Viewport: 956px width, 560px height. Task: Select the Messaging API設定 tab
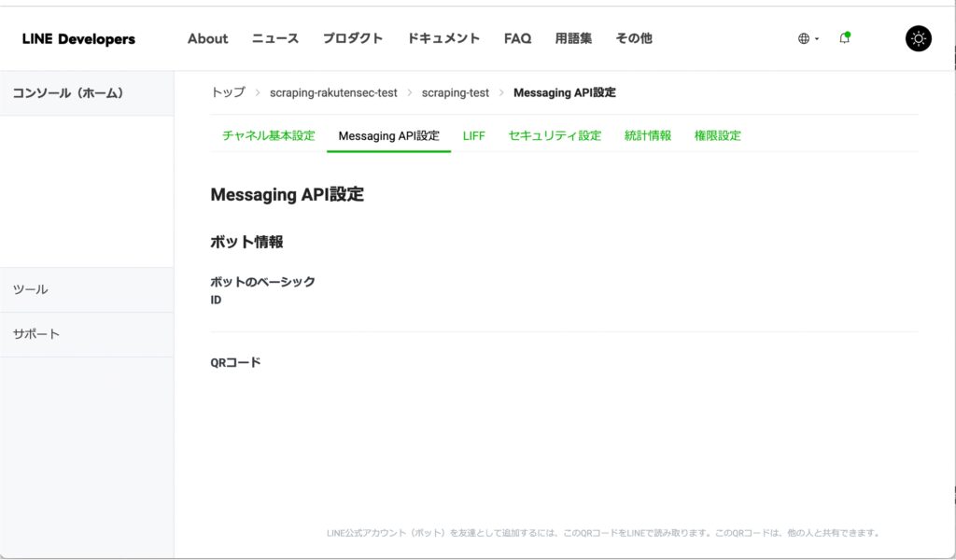point(389,135)
